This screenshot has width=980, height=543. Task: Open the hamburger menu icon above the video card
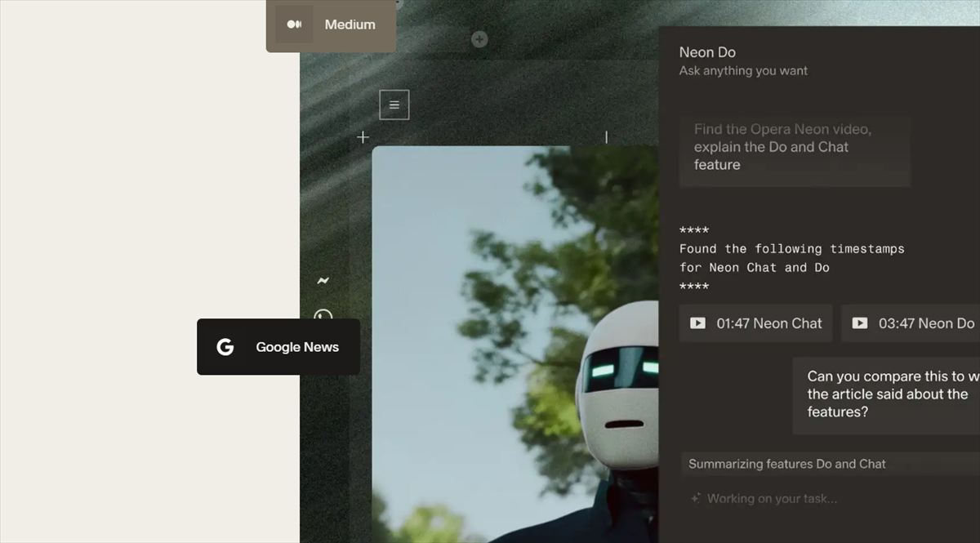394,105
